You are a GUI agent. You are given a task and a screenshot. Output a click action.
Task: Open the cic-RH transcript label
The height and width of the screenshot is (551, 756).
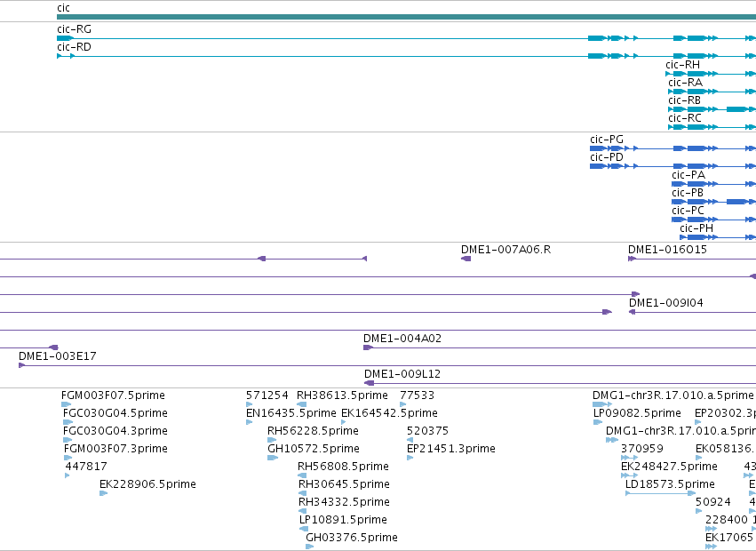tap(683, 65)
